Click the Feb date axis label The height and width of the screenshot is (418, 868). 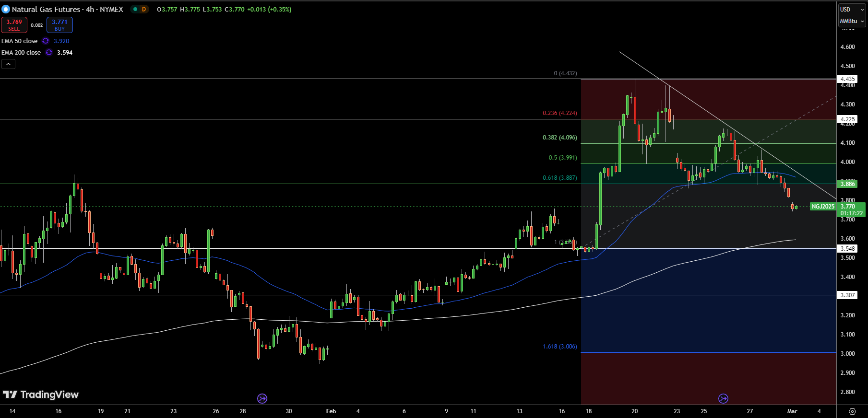tap(331, 411)
